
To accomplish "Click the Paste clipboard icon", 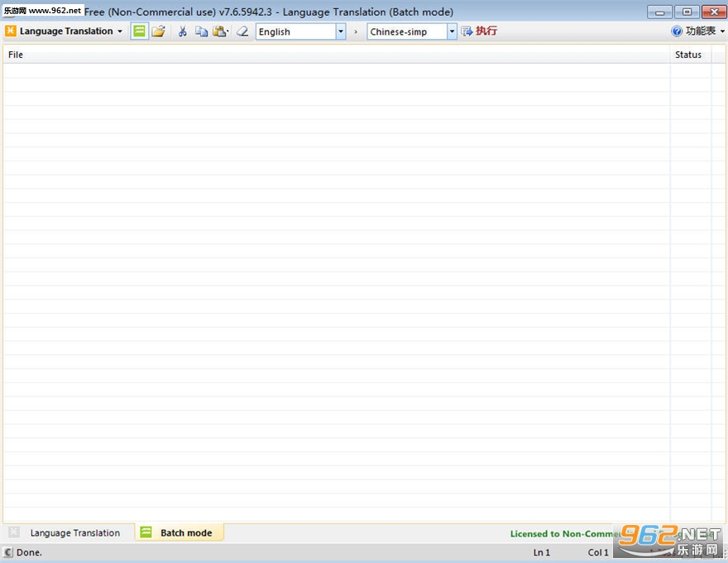I will [x=220, y=31].
